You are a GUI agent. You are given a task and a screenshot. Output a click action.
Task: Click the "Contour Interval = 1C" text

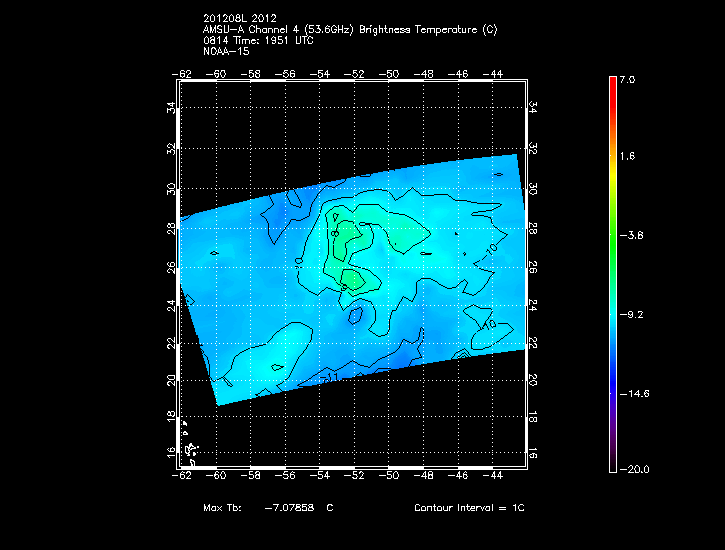(469, 508)
